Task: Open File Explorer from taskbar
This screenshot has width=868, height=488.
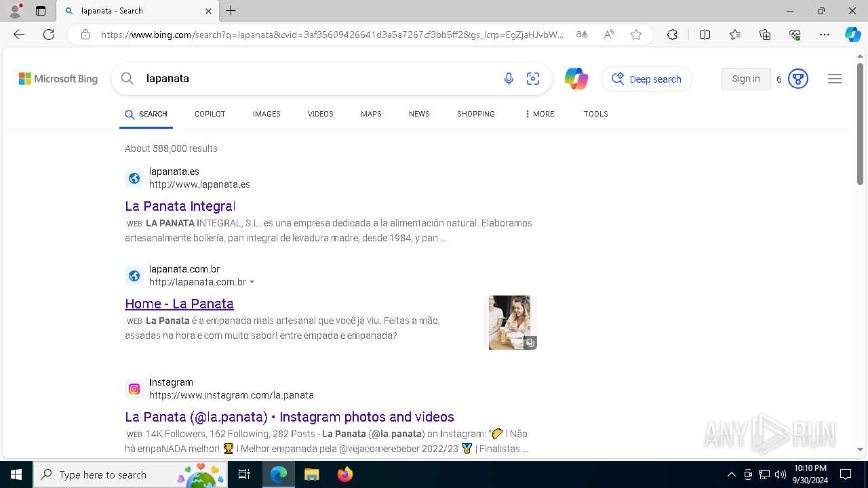Action: 311,474
